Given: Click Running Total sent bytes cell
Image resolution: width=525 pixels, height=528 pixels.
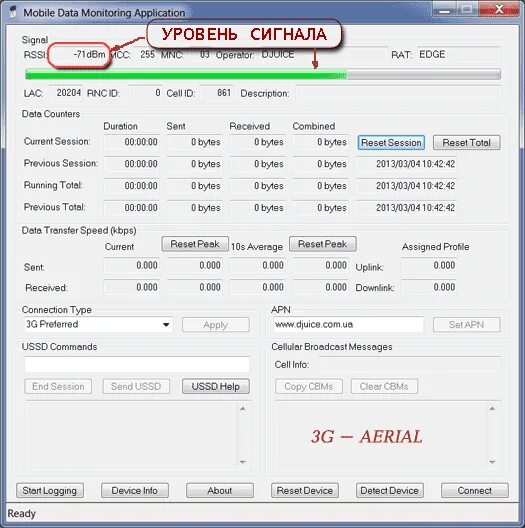Looking at the screenshot, I should pos(194,186).
